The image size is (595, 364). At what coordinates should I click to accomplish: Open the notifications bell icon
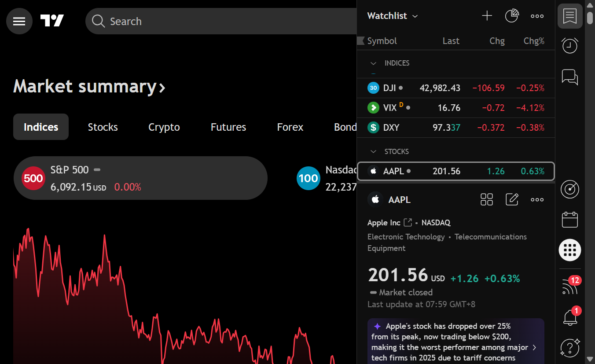(x=570, y=316)
